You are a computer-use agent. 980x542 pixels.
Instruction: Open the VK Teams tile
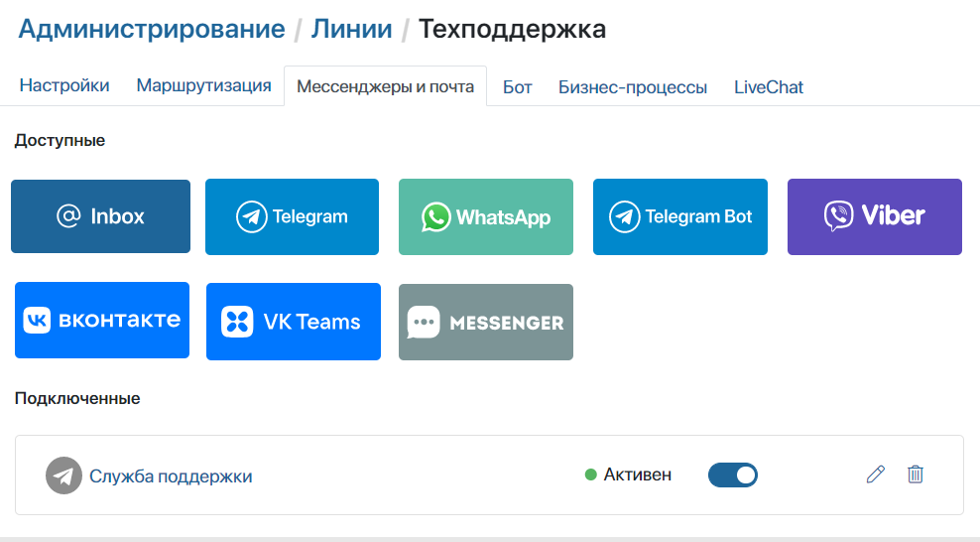(x=294, y=322)
